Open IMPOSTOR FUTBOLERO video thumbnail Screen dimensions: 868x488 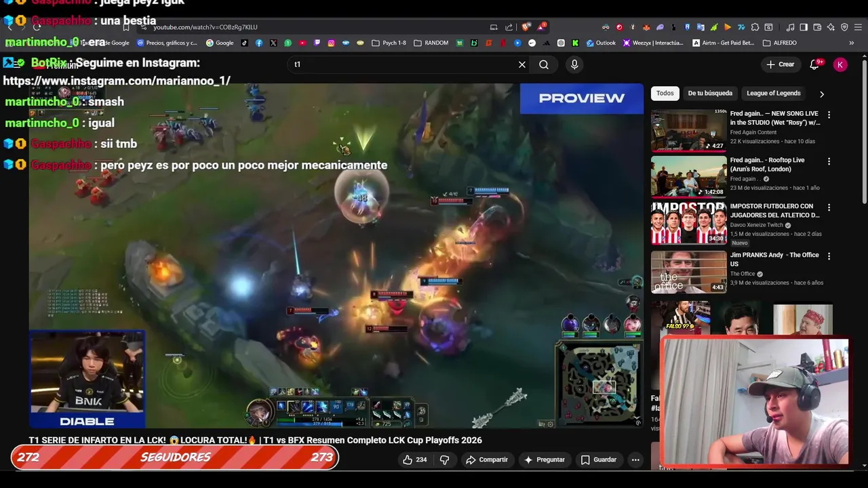(x=688, y=223)
